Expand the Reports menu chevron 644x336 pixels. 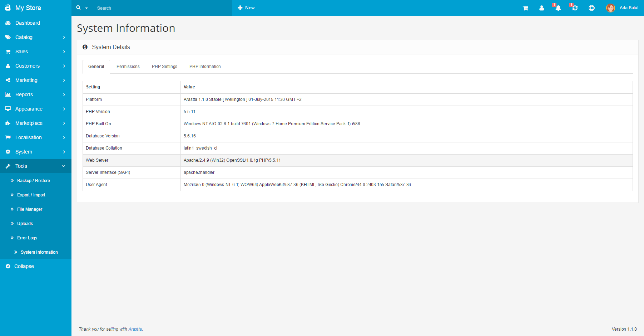point(64,94)
